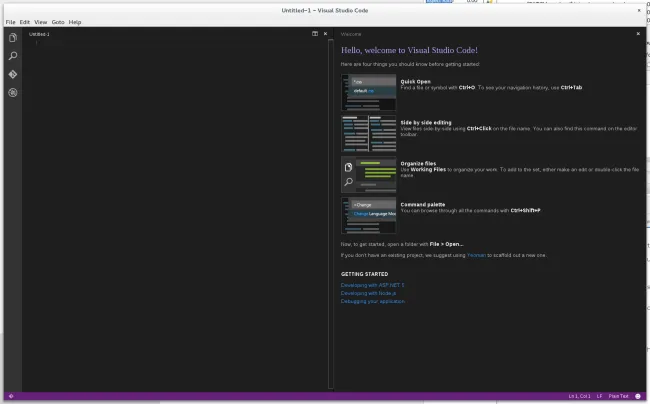
Task: Change language mode from Plain Text
Action: [619, 397]
